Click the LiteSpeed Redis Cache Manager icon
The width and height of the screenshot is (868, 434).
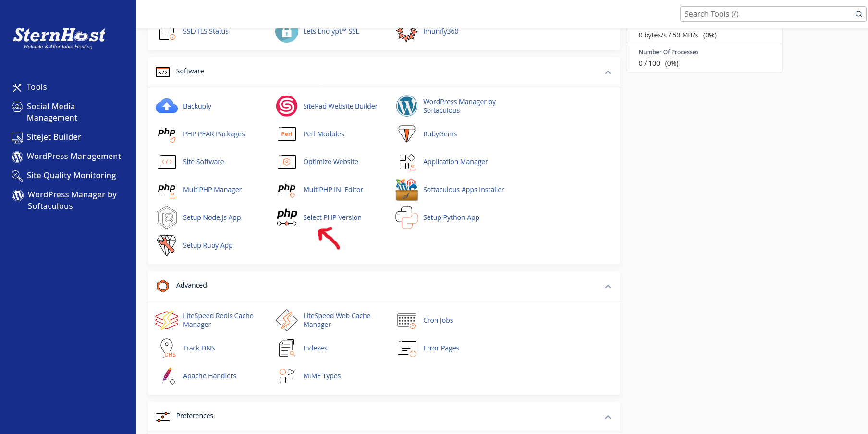pos(167,320)
